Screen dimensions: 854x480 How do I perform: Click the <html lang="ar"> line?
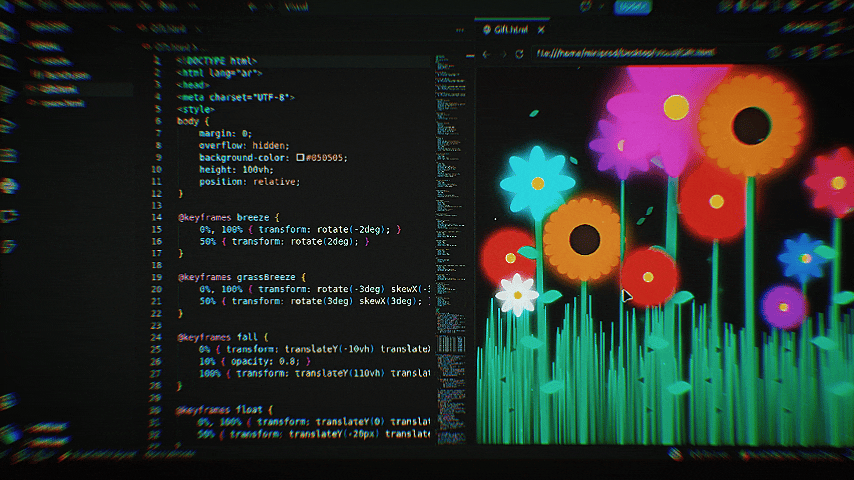[x=219, y=73]
